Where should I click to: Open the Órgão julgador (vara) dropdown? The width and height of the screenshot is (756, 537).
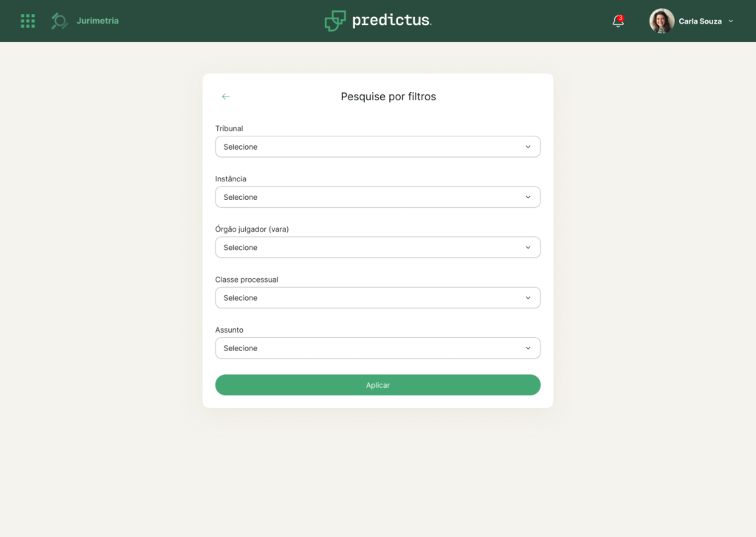(377, 247)
